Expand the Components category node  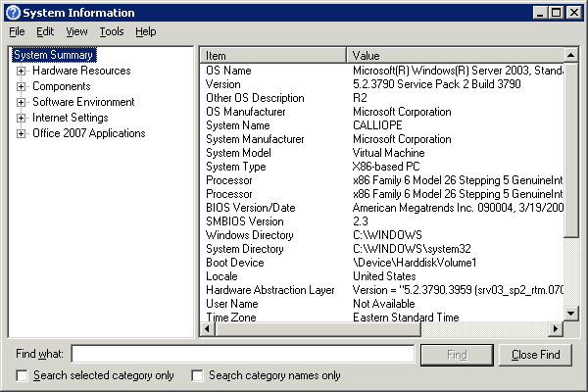[x=21, y=86]
